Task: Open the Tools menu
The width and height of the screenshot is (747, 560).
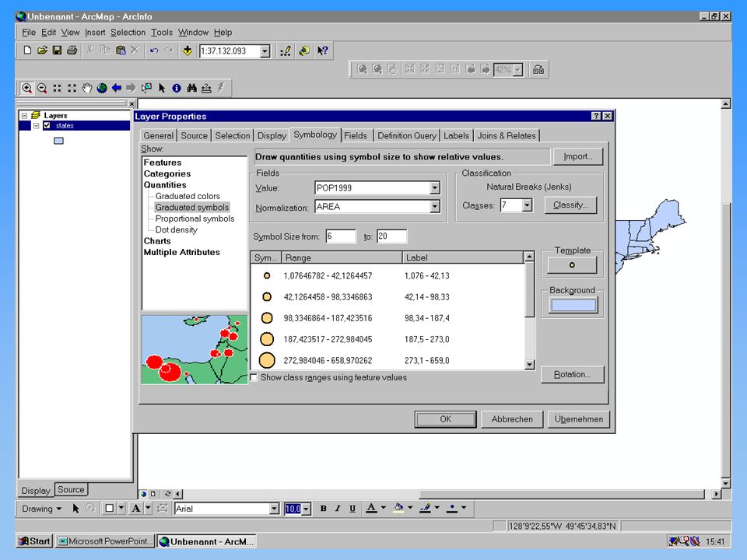Action: click(162, 33)
